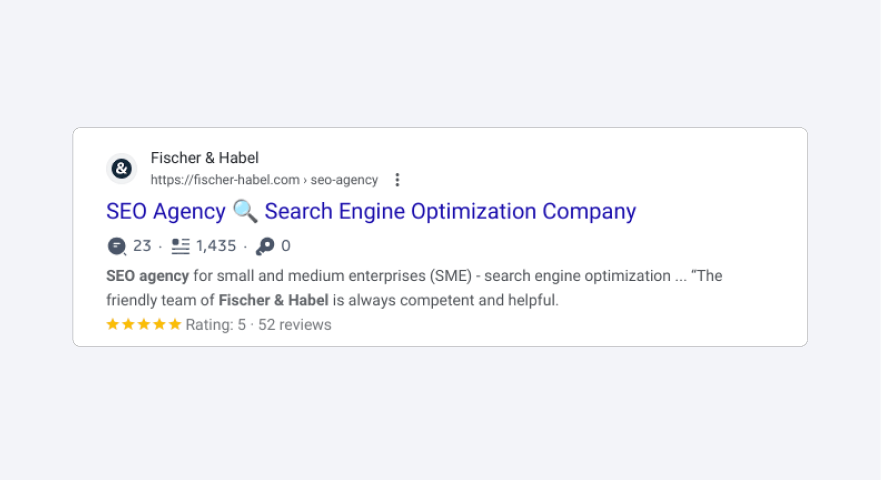The image size is (881, 480).
Task: Open the SEO Agency title link
Action: pos(371,211)
